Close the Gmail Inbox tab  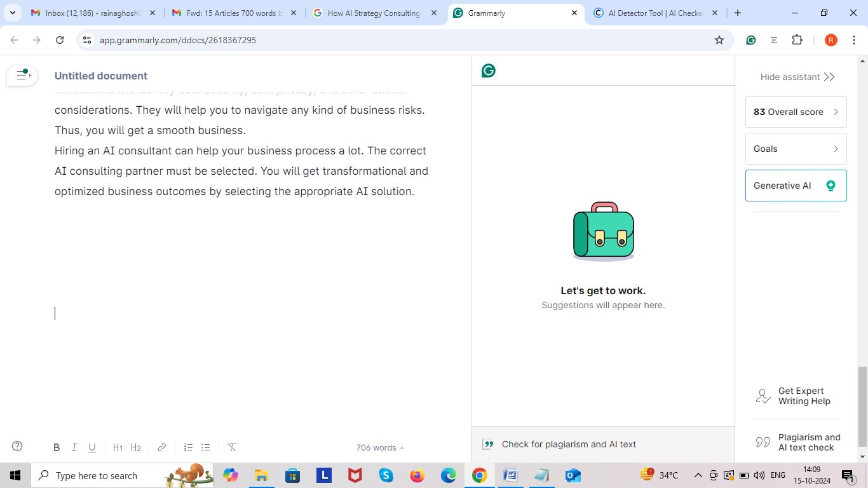pos(152,13)
